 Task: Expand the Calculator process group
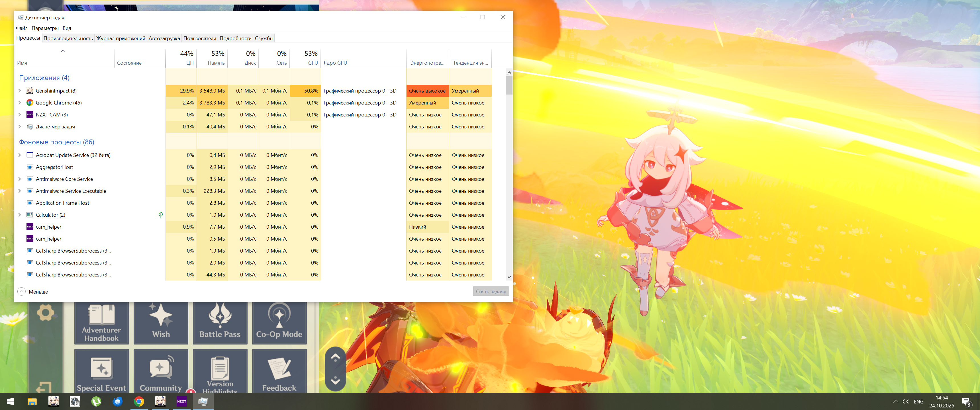tap(20, 215)
